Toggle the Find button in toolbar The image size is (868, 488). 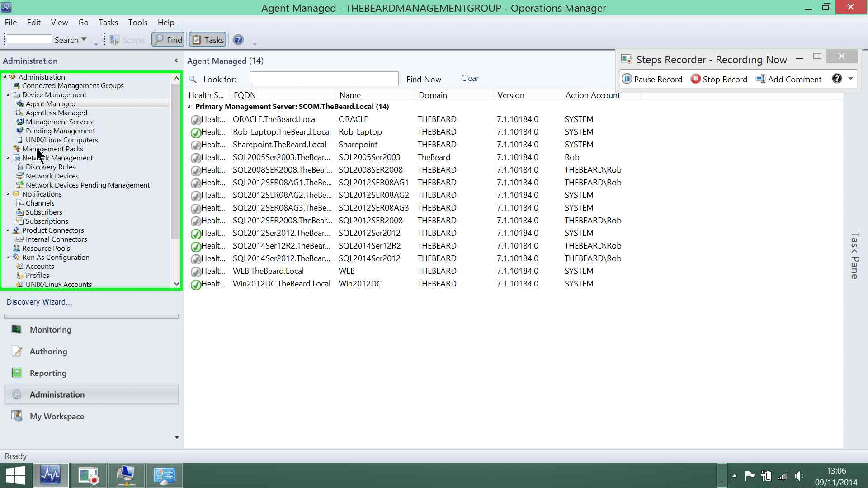click(x=168, y=40)
